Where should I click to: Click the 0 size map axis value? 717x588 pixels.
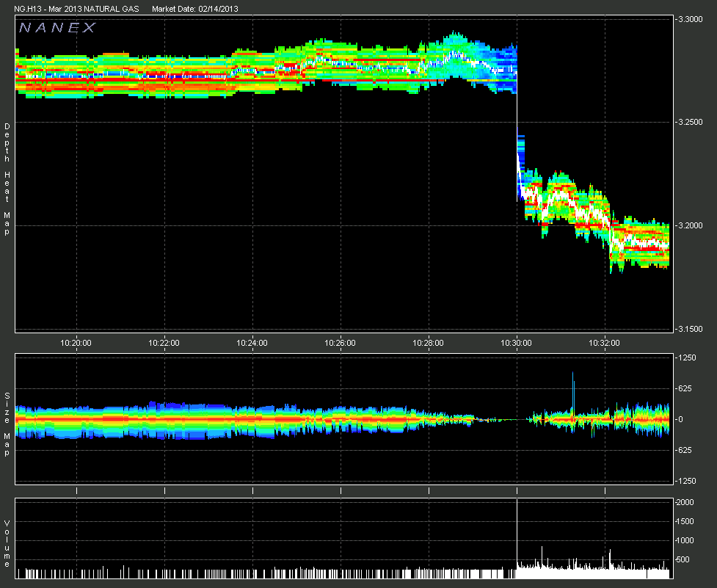pyautogui.click(x=680, y=419)
